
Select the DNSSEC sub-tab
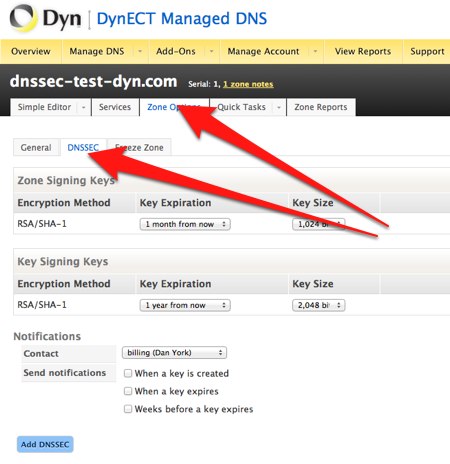pyautogui.click(x=83, y=147)
